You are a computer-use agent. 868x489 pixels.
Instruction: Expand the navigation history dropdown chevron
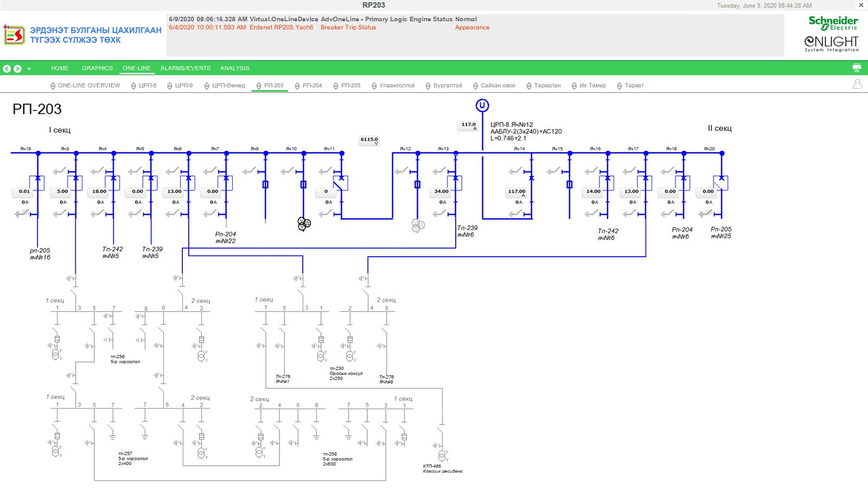click(29, 69)
